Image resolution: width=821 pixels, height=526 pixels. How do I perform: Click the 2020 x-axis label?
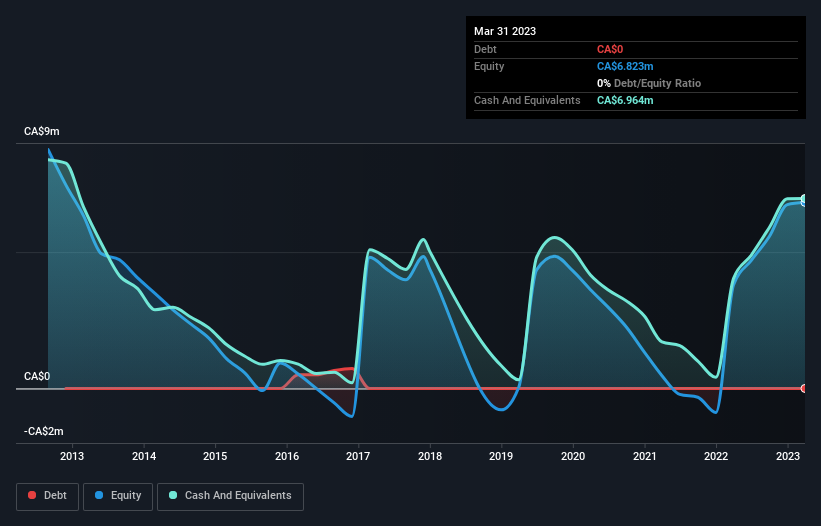tap(573, 456)
